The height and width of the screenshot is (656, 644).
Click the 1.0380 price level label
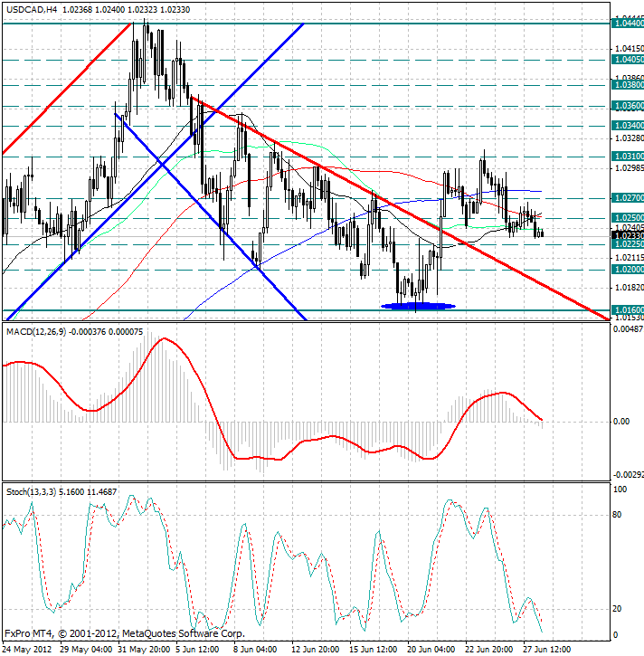pos(628,85)
